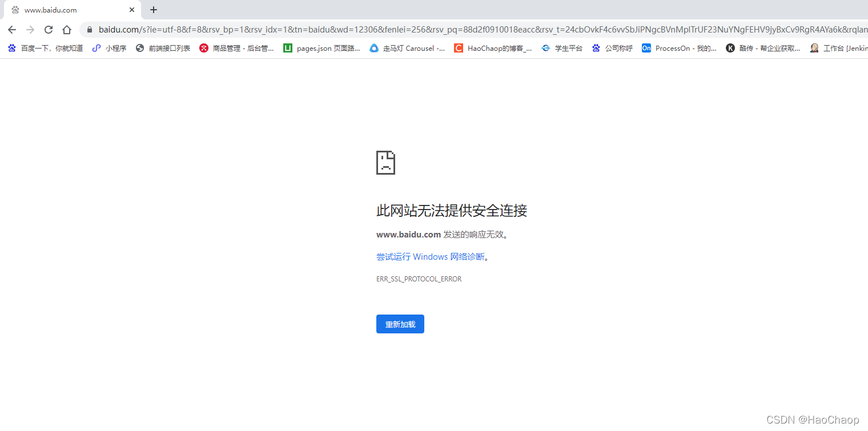
Task: Click the K icon of 酷传 bookmark
Action: pyautogui.click(x=730, y=49)
